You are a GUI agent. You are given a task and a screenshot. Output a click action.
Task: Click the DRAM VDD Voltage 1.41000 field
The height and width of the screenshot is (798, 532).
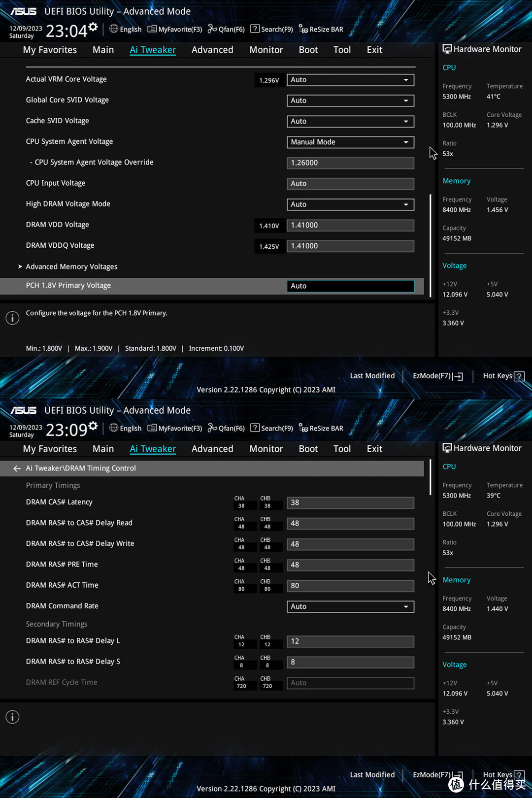[350, 225]
